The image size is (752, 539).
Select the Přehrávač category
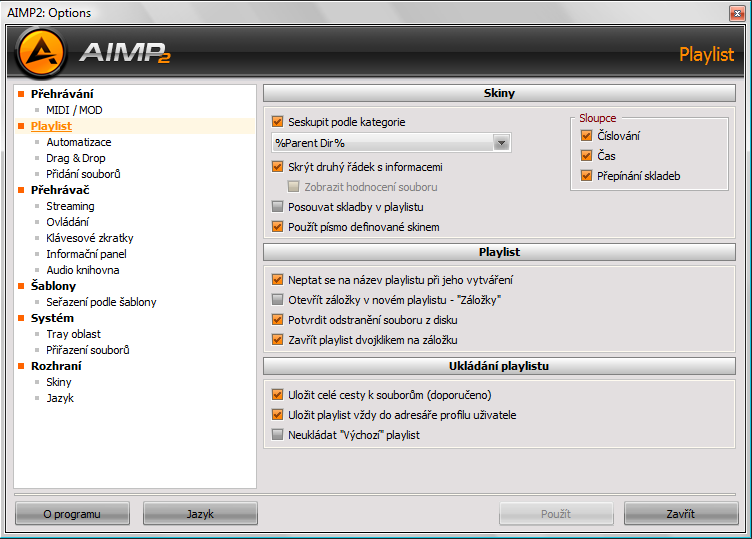(x=60, y=190)
